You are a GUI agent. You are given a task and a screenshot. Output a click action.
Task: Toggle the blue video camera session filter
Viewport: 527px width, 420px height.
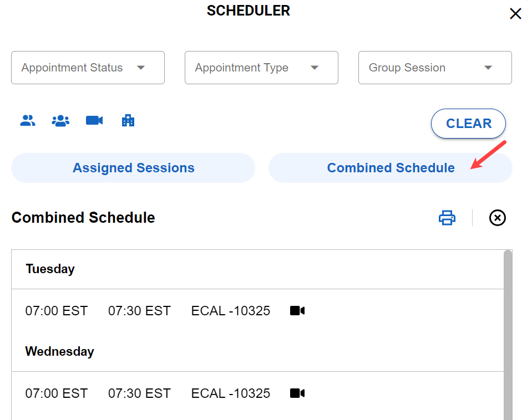(94, 120)
